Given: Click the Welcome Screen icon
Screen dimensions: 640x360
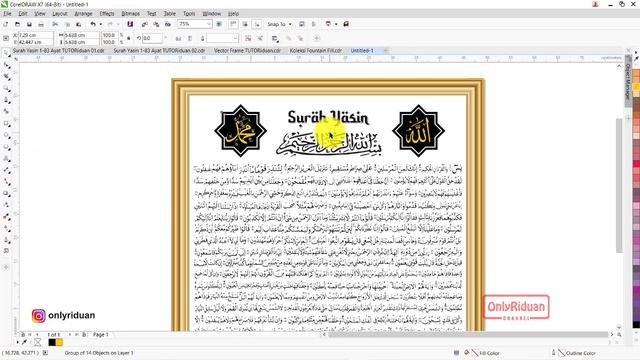Looking at the screenshot, I should (346, 24).
